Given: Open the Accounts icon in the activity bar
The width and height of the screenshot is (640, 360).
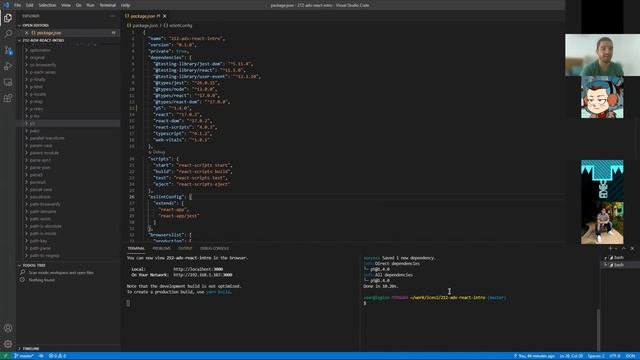Looking at the screenshot, I should (x=8, y=328).
